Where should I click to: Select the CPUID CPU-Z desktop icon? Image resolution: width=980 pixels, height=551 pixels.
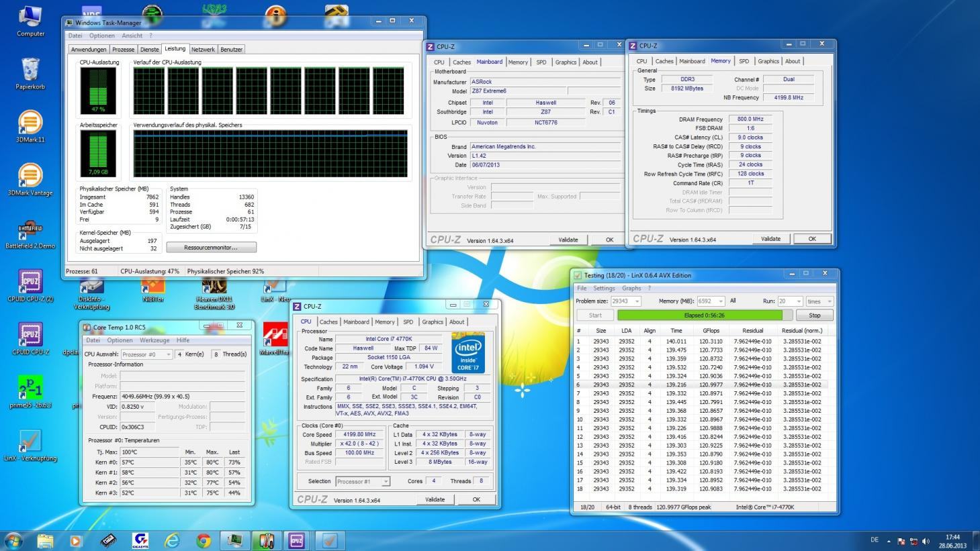click(30, 339)
